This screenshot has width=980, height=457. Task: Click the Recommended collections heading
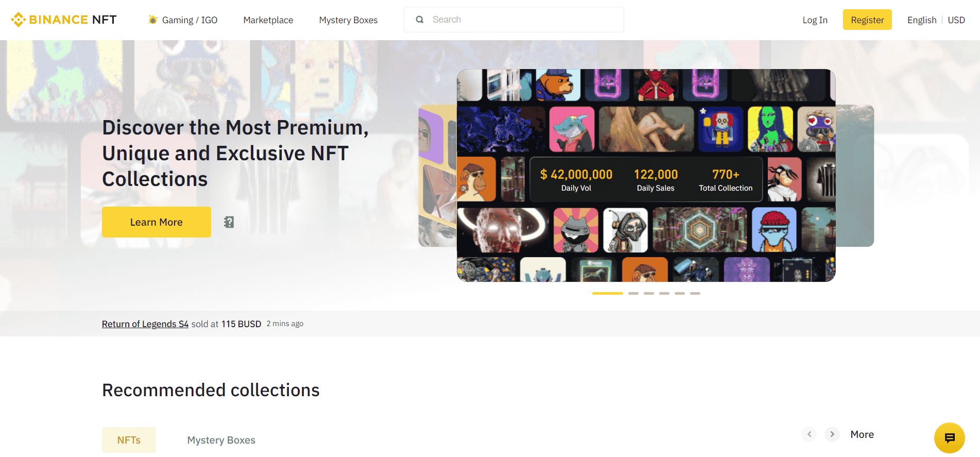tap(211, 390)
